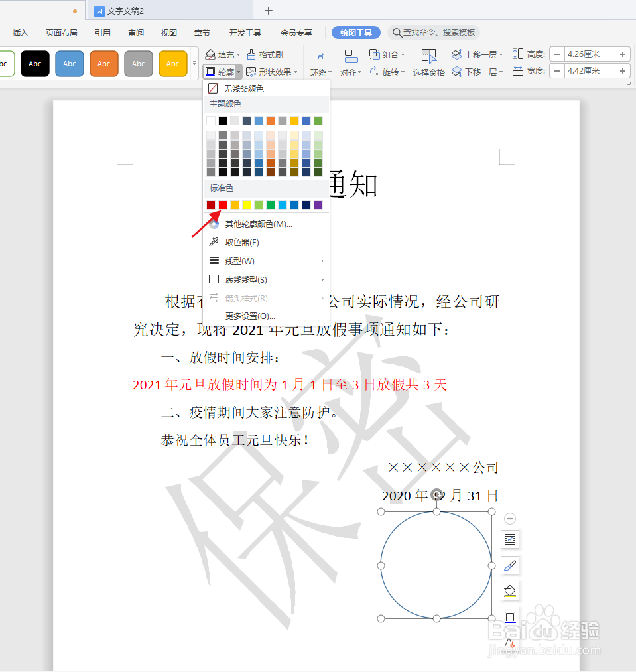636x672 pixels.
Task: Click the floating text effects icon below the shape
Action: point(509,643)
